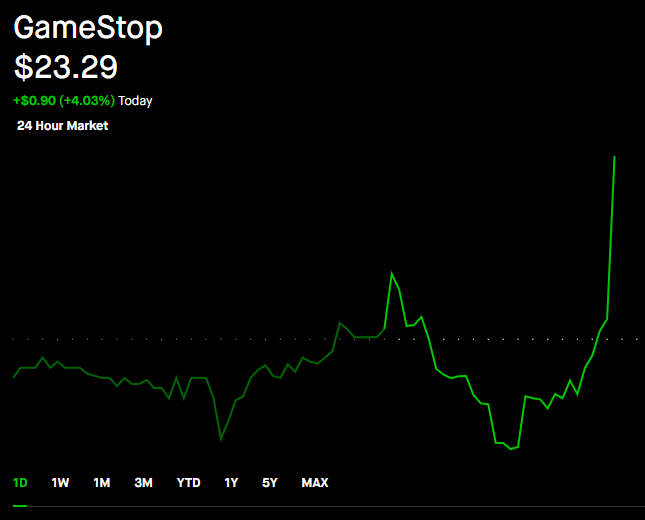Click the +$0.90 (+4.03%) change text
Screen dimensions: 645x520
tap(64, 100)
